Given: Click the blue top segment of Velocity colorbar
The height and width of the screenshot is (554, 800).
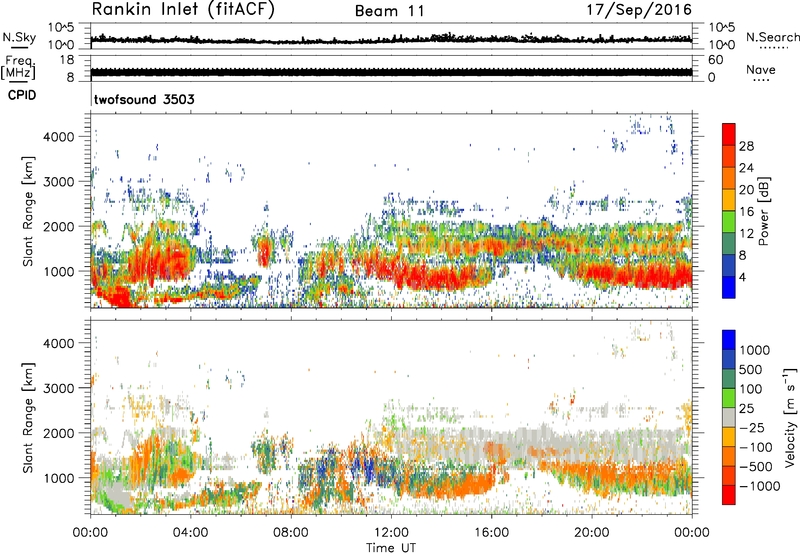Looking at the screenshot, I should tap(729, 340).
